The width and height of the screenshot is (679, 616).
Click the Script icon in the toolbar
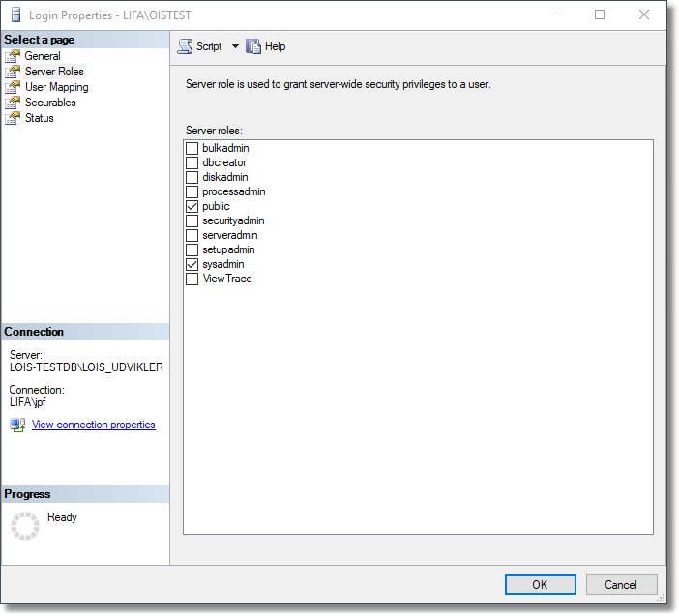(x=186, y=46)
